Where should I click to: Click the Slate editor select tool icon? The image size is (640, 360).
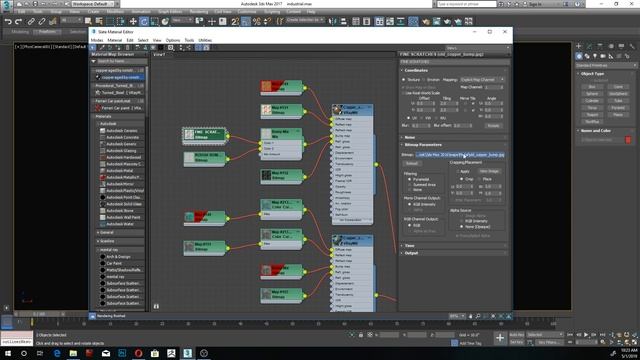tap(93, 48)
